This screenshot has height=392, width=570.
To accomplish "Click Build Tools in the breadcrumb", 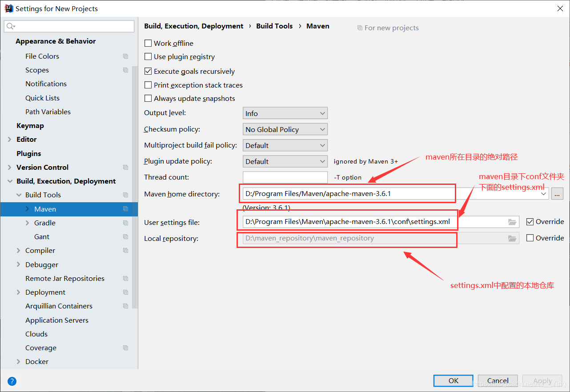I will pyautogui.click(x=274, y=26).
